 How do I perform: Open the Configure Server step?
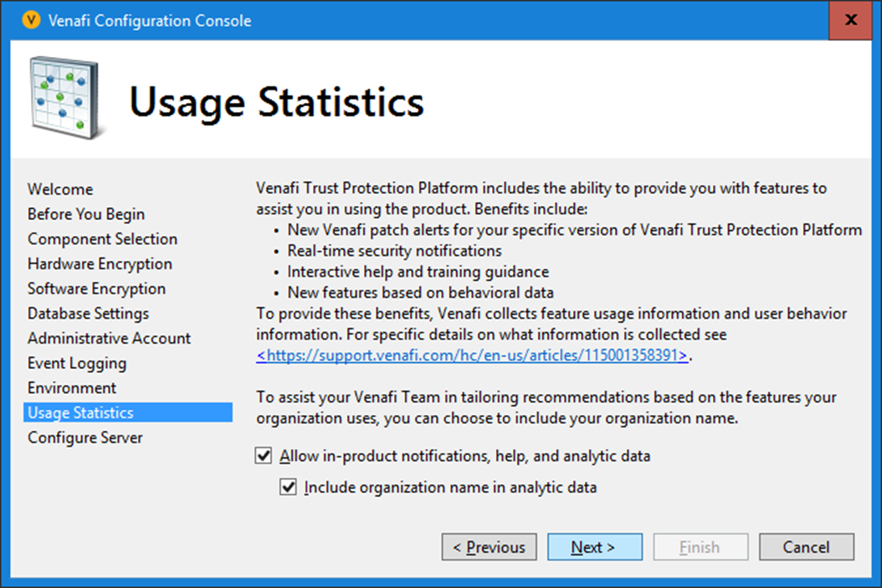[85, 437]
